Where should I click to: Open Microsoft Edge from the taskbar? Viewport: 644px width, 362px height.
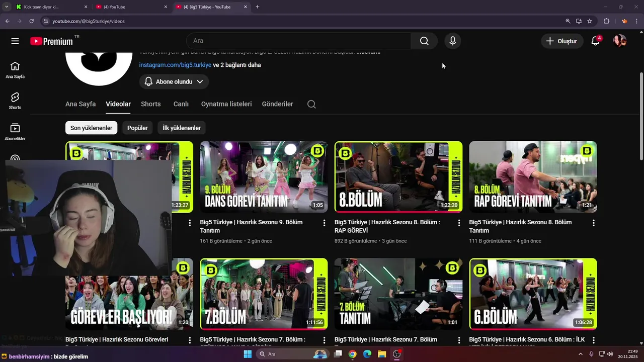click(367, 354)
